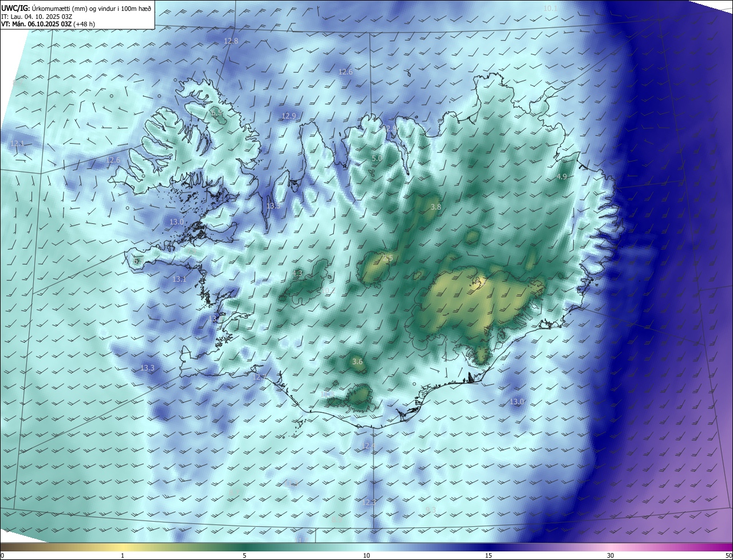Click the 0 tick on the colour scale
Viewport: 733px width, 560px height.
(x=2, y=555)
